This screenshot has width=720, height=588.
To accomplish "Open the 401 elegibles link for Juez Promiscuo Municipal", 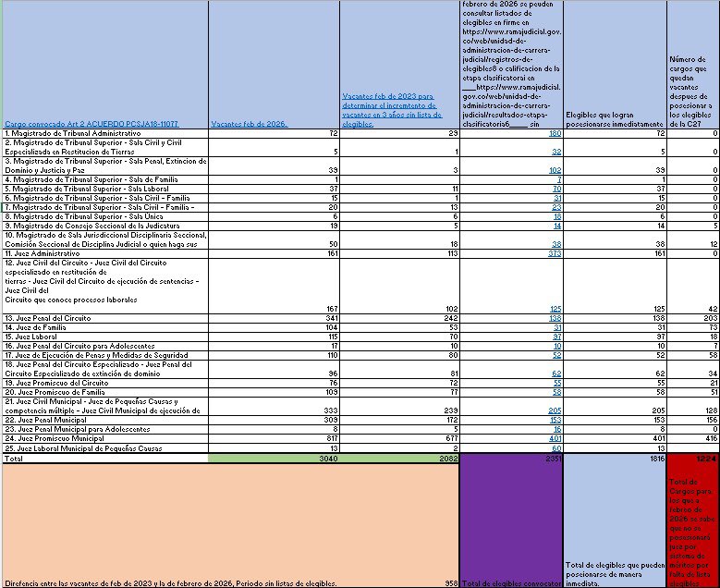I will 555,439.
